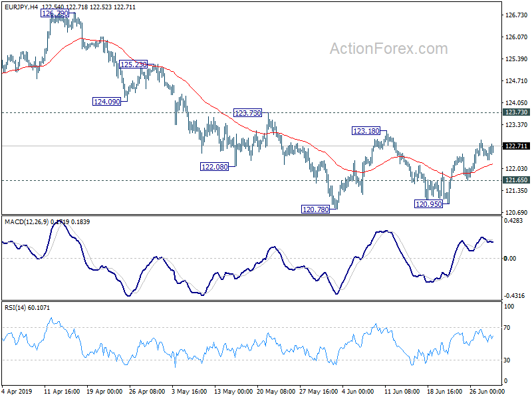Select the 11 Jun 08:00 time label

[x=402, y=391]
